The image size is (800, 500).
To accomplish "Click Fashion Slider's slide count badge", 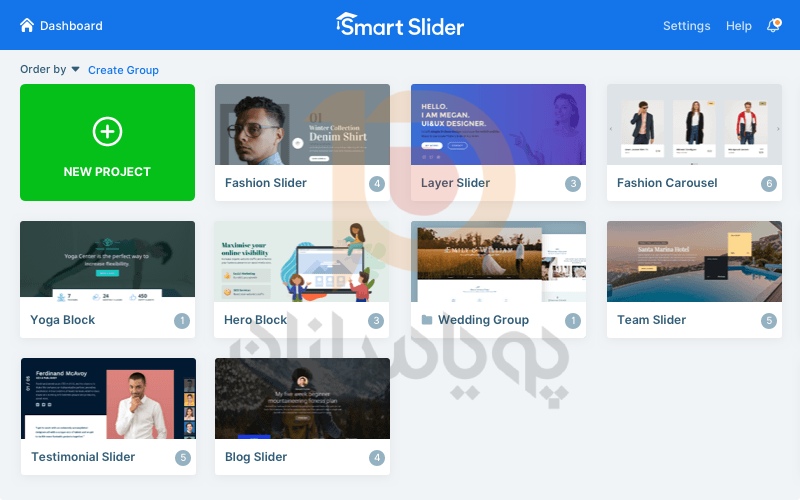I will pos(377,184).
